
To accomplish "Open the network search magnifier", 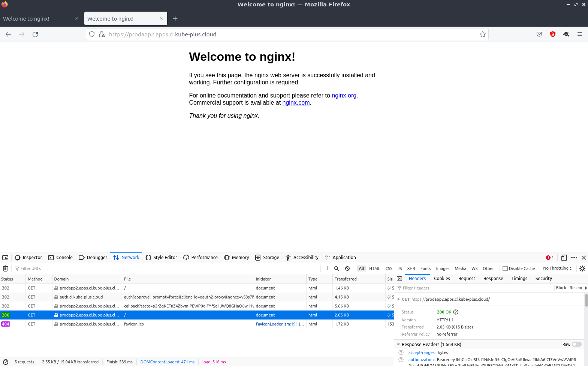I will 337,268.
